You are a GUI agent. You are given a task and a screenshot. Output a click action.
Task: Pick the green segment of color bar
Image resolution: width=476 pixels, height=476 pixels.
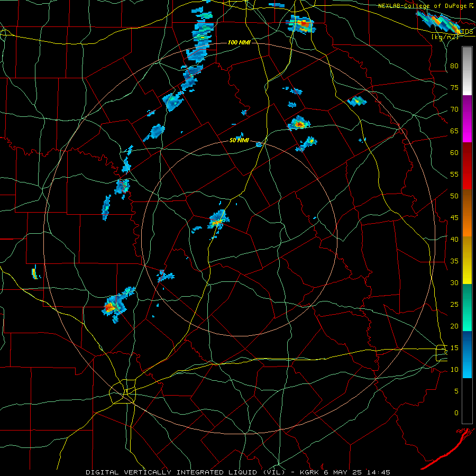[x=467, y=307]
